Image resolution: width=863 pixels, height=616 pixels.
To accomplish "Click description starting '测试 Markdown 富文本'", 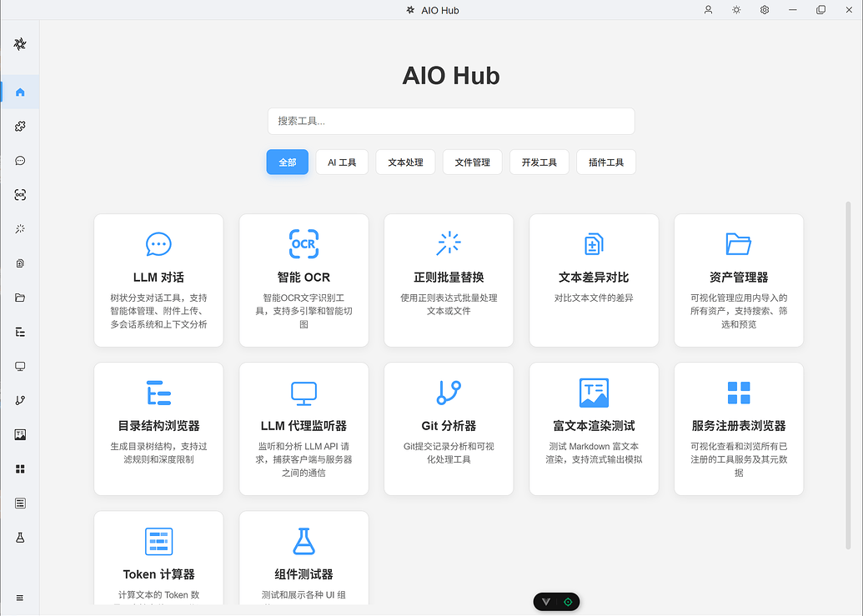I will click(594, 453).
